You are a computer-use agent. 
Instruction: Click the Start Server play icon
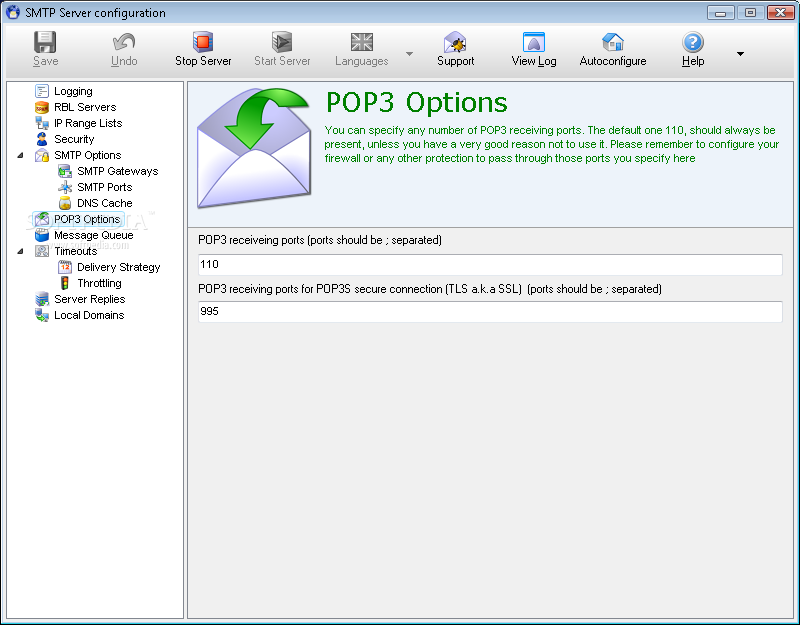[x=282, y=42]
